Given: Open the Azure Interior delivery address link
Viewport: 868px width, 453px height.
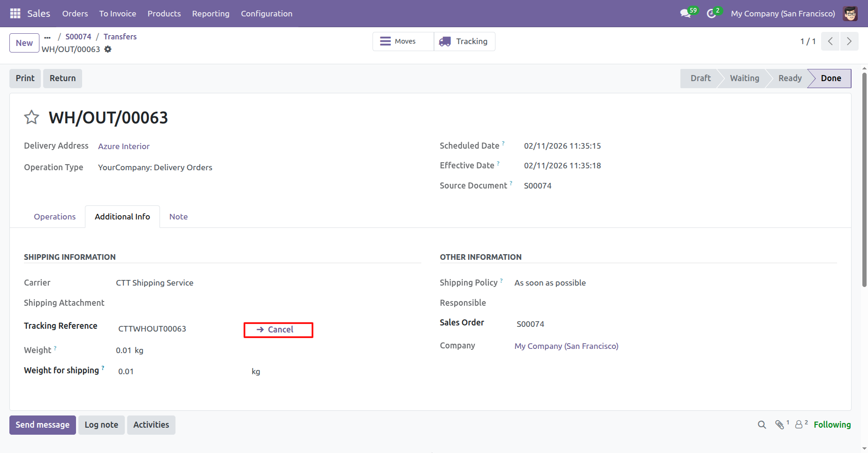Looking at the screenshot, I should tap(124, 146).
